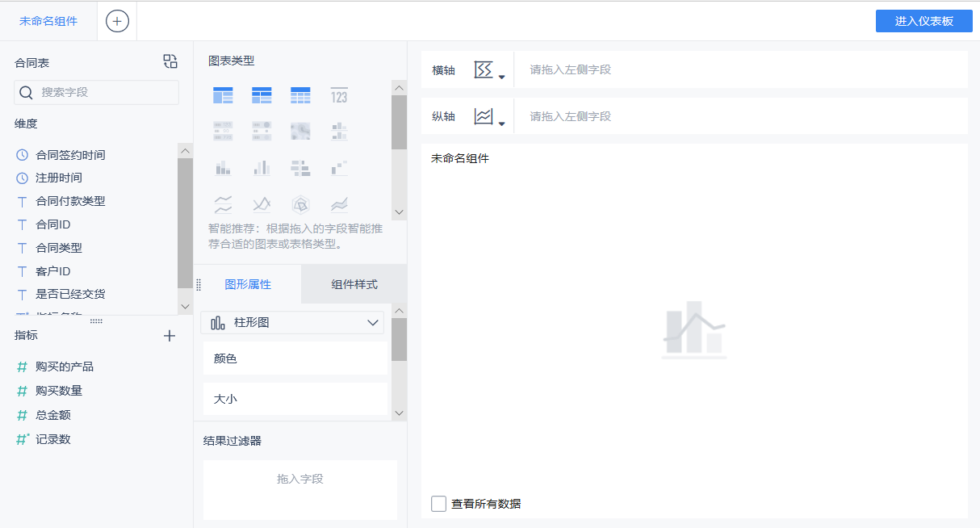Screen dimensions: 980x528
Task: Select the multi-series line chart icon
Action: pos(262,204)
